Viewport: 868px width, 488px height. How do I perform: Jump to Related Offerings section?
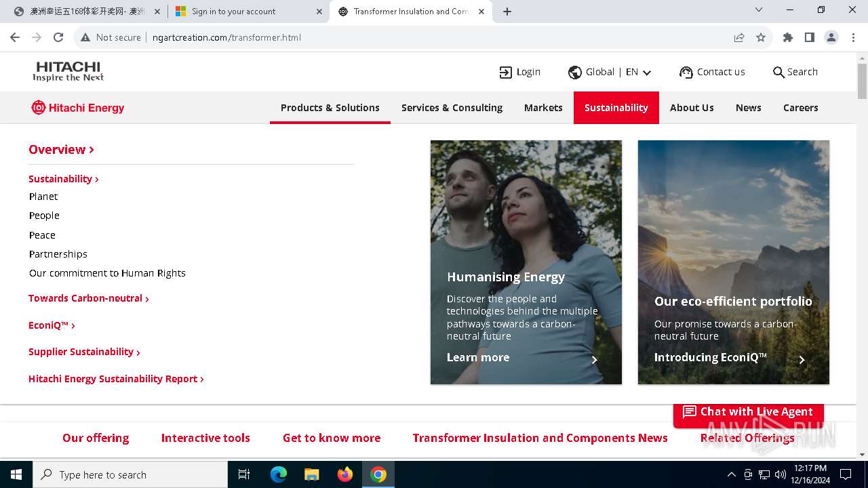pyautogui.click(x=747, y=438)
